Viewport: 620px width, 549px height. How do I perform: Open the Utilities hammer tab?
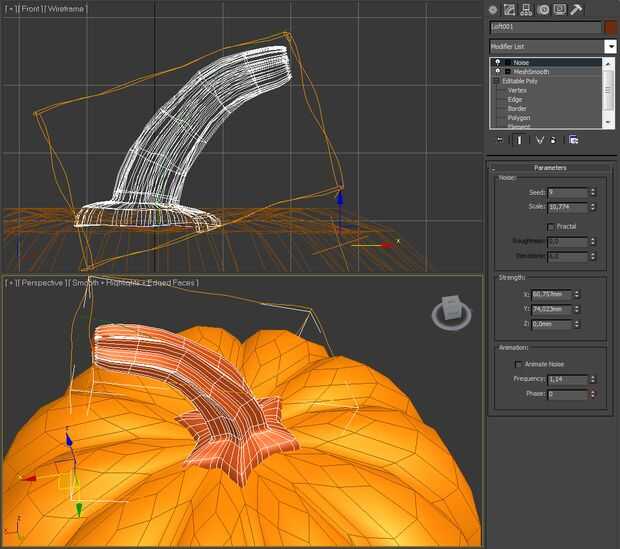pos(576,9)
